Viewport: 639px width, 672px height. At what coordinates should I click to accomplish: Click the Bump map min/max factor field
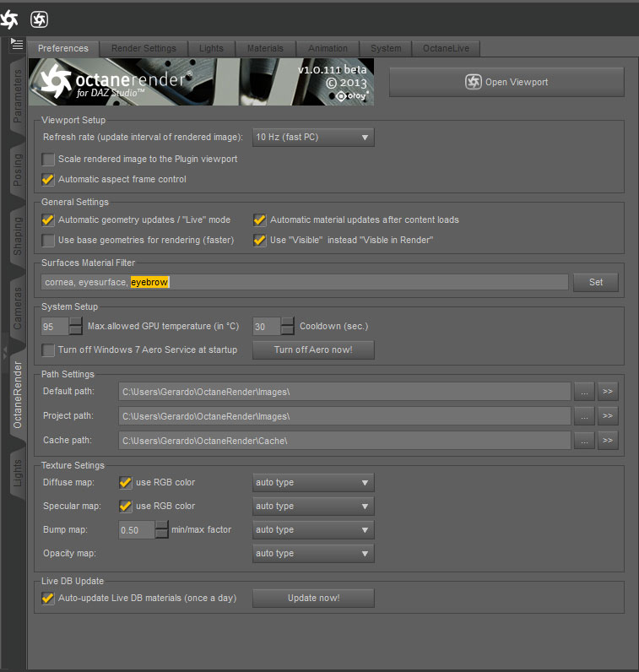click(x=136, y=530)
